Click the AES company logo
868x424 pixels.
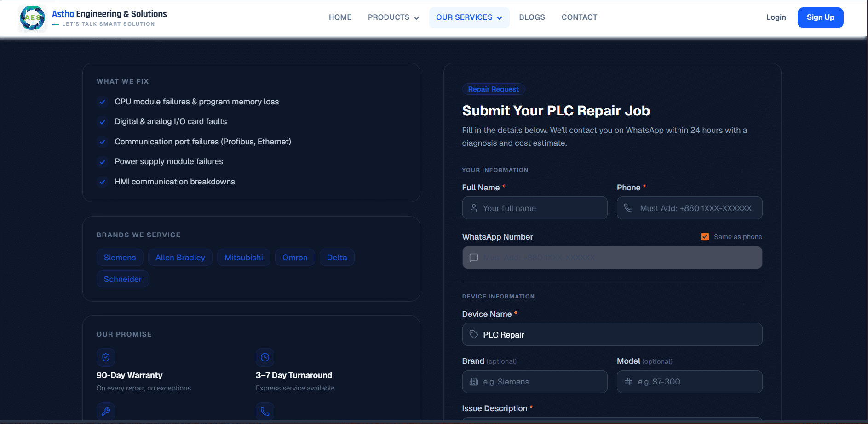point(32,18)
